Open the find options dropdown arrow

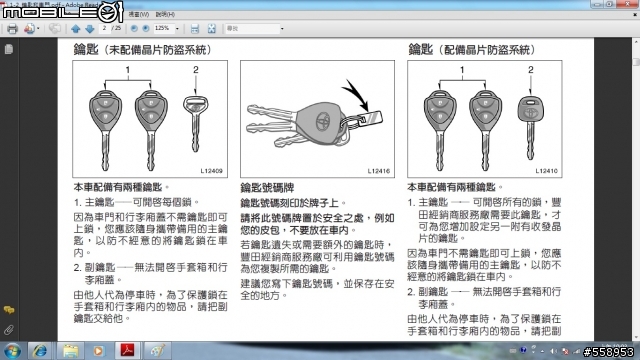coord(282,29)
